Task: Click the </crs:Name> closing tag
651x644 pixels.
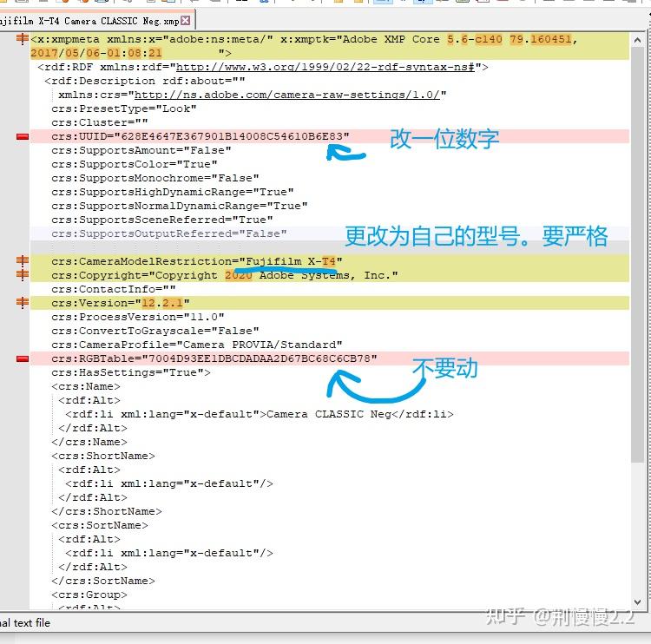Action: coord(89,442)
